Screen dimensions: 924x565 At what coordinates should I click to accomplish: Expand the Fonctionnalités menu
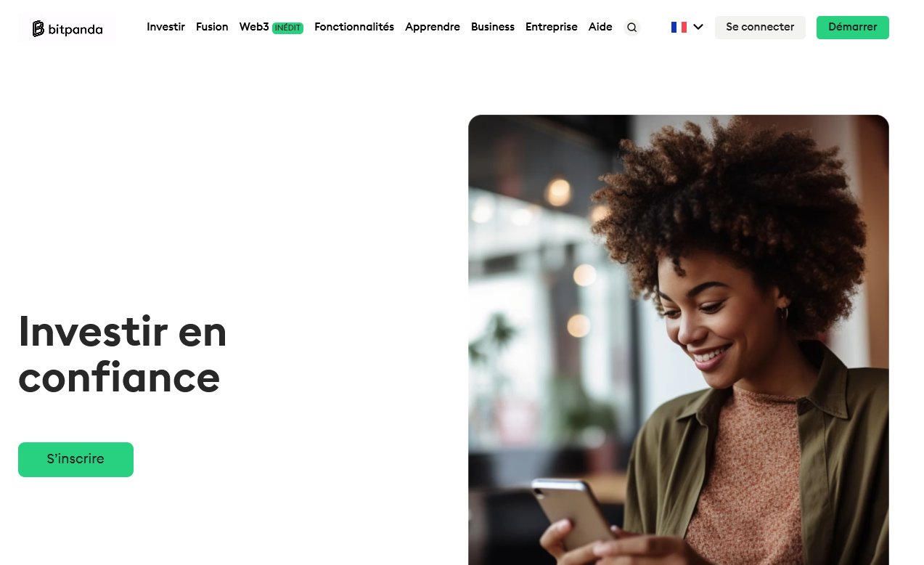[354, 27]
